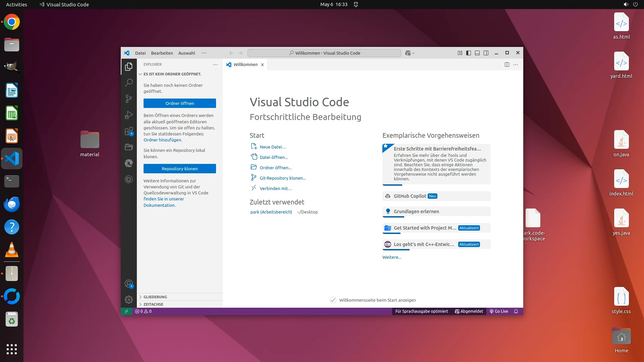Click the notifications bell in status bar
The height and width of the screenshot is (362, 644).
(x=516, y=311)
